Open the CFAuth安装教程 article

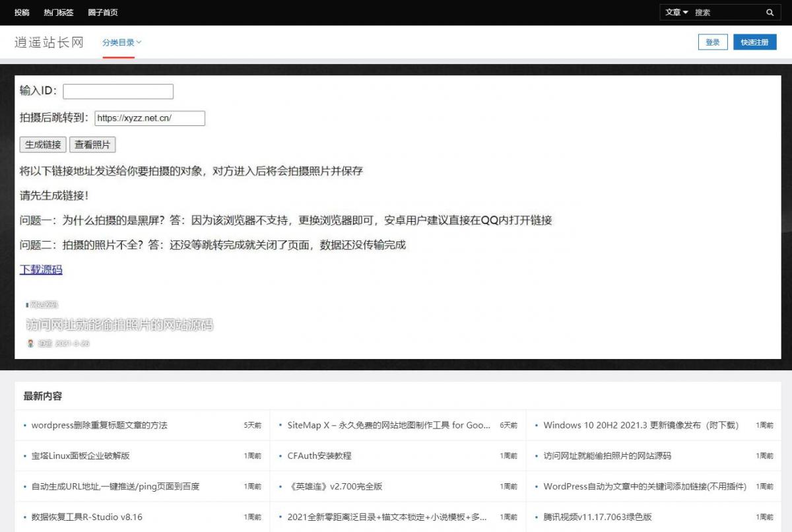coord(319,456)
